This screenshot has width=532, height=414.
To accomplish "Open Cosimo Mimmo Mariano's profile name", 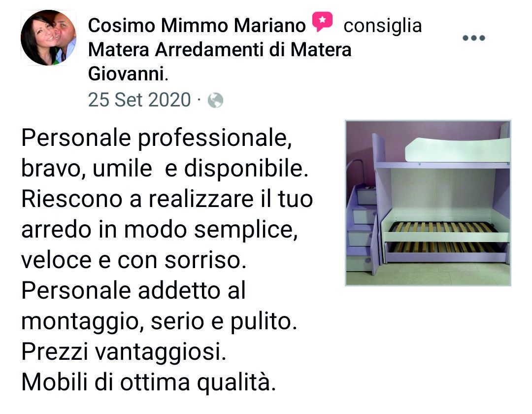I will click(x=197, y=26).
